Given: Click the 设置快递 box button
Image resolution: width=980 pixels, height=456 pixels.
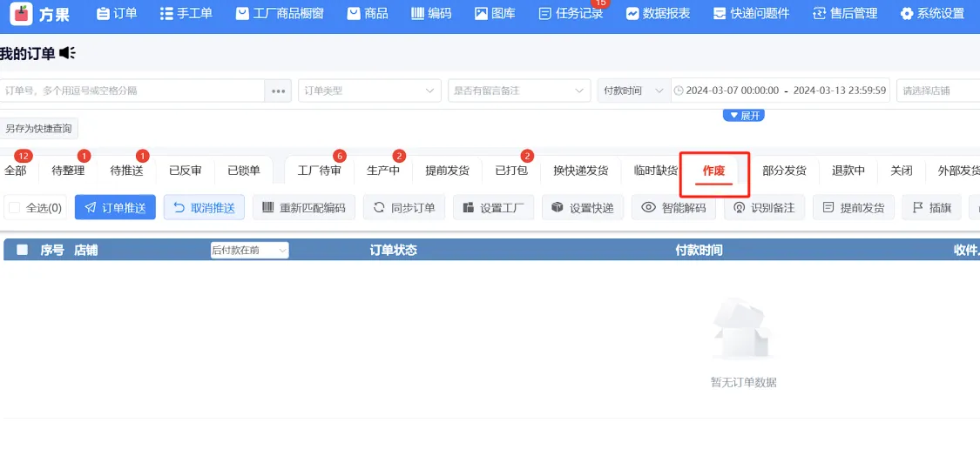Looking at the screenshot, I should click(583, 207).
